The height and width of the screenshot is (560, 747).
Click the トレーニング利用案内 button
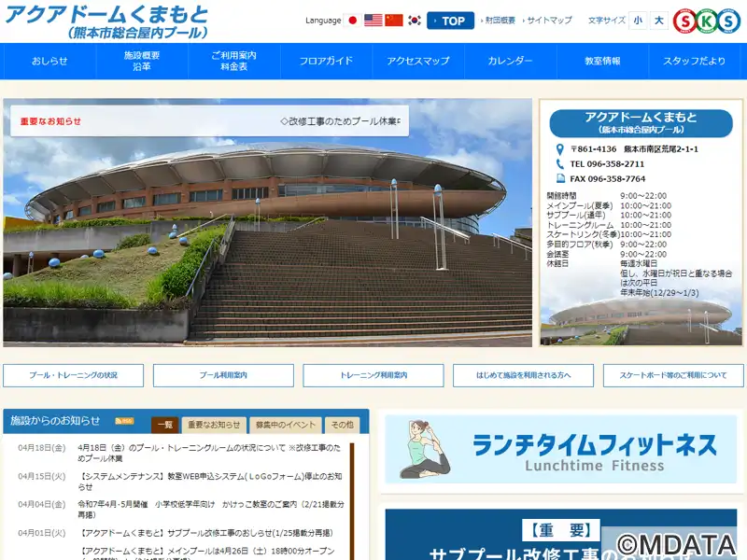pos(373,376)
